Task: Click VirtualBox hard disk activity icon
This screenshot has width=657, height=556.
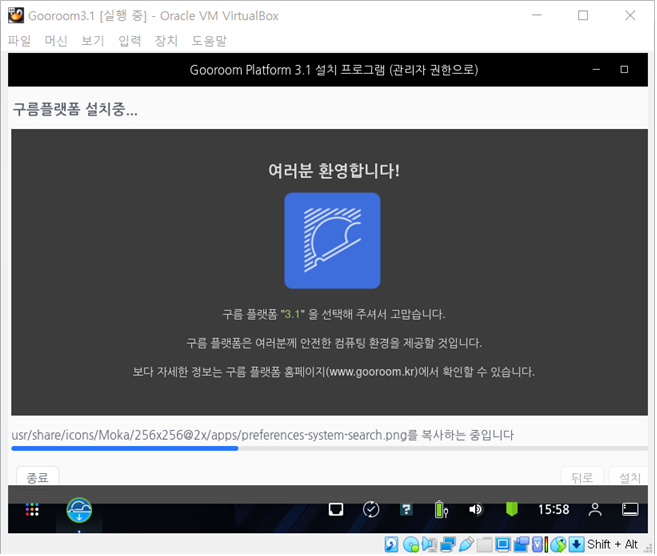Action: pyautogui.click(x=391, y=544)
